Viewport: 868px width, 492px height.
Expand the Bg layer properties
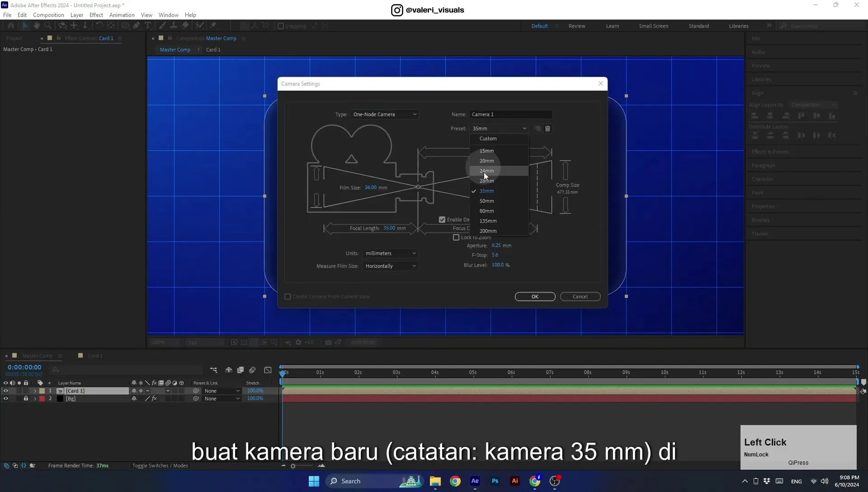point(35,398)
